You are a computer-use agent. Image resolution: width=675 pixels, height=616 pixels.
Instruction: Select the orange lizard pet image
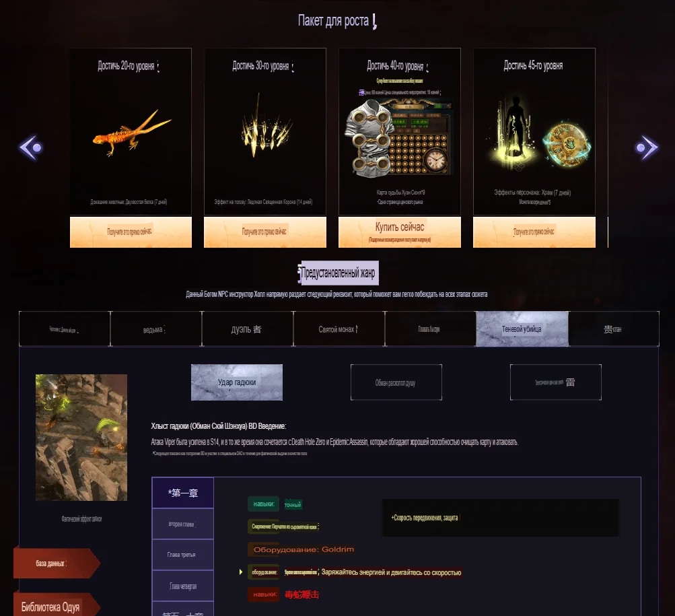point(132,132)
